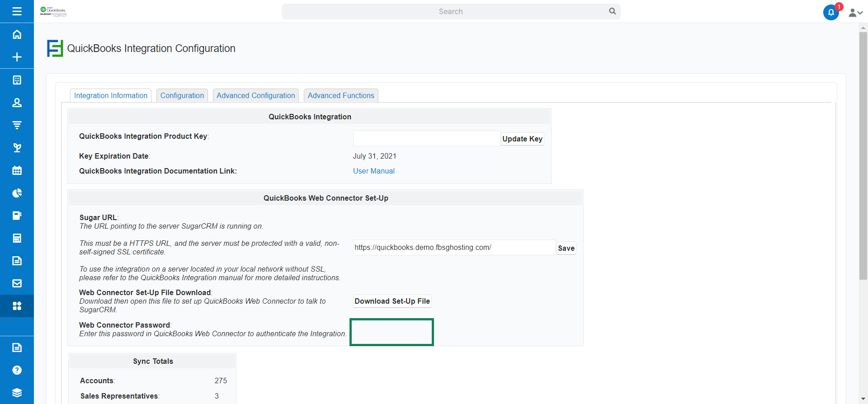Open the Advanced Functions tab
Image resolution: width=868 pixels, height=404 pixels.
[x=341, y=95]
